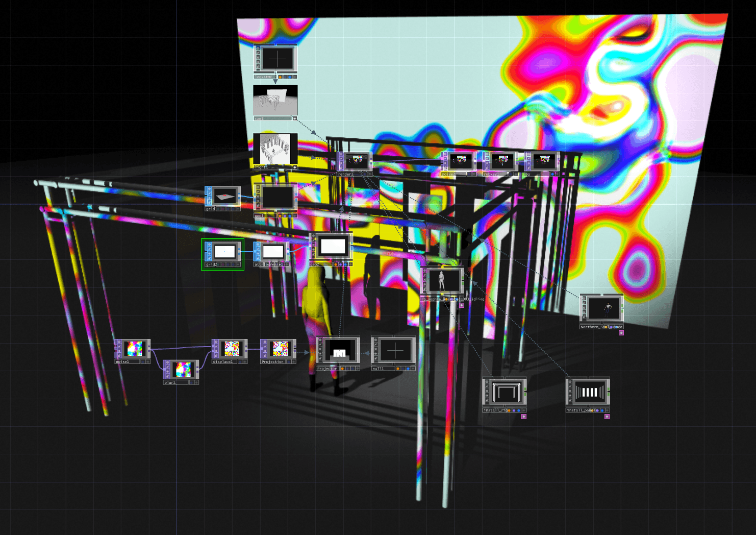The image size is (756, 535).
Task: Click the plus icon next to cam1 label
Action: click(295, 118)
